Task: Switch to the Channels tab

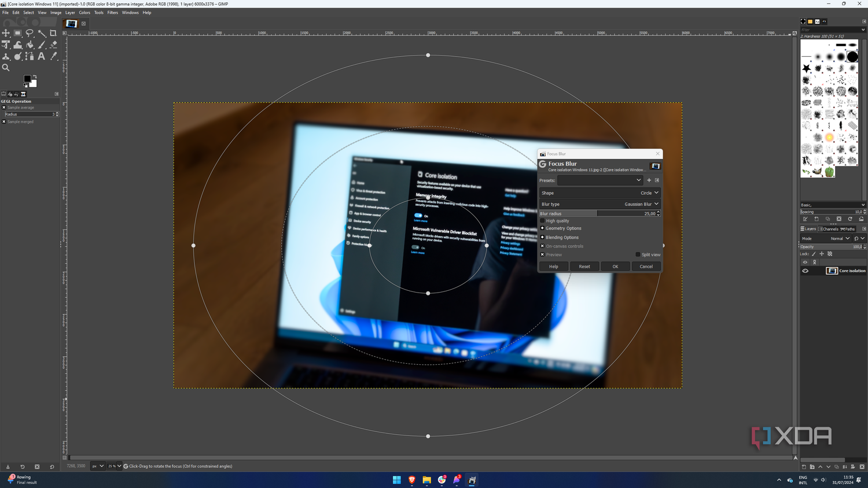Action: [x=829, y=229]
